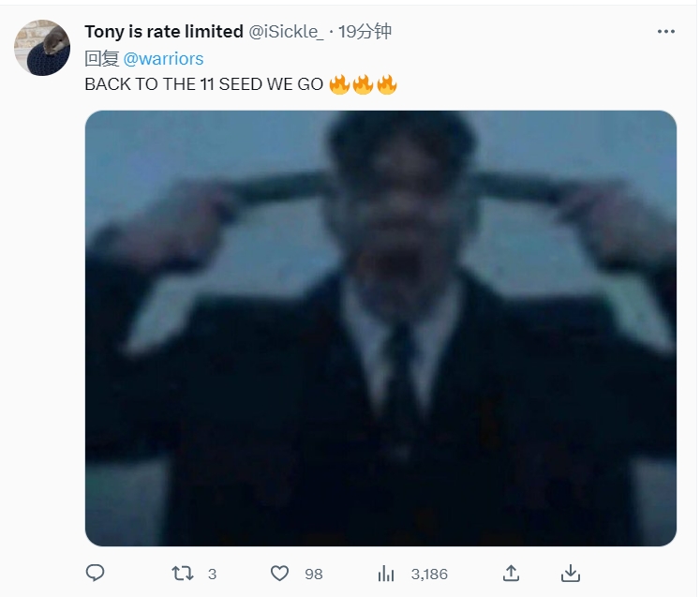
Task: View analytics via the bar chart icon
Action: pyautogui.click(x=386, y=574)
